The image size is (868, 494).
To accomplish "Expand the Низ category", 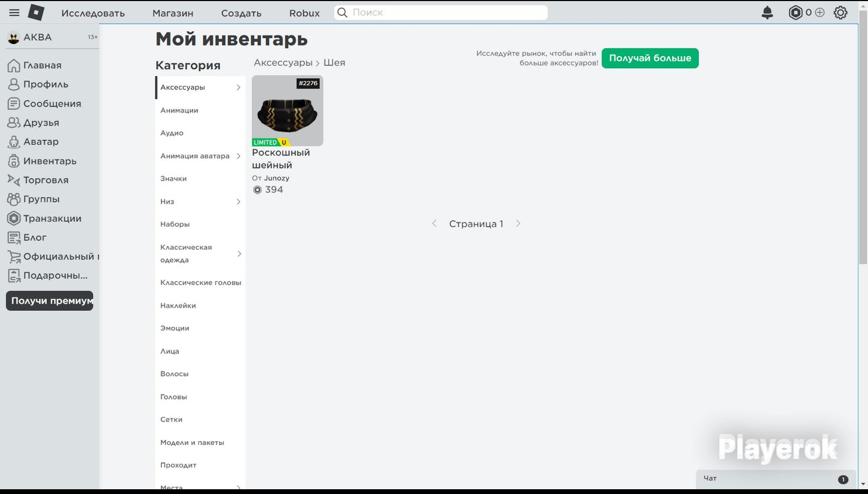I will tap(238, 202).
